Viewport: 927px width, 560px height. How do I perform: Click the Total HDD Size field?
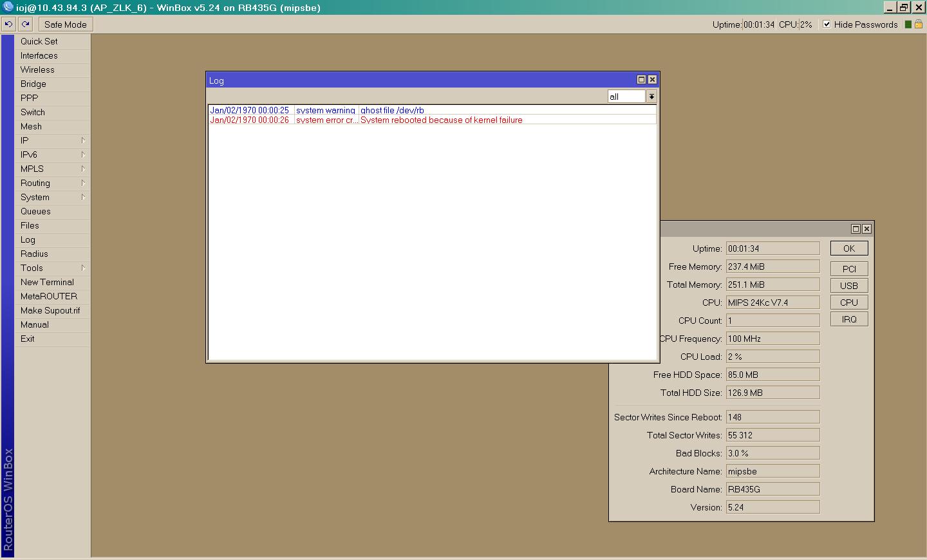(772, 393)
